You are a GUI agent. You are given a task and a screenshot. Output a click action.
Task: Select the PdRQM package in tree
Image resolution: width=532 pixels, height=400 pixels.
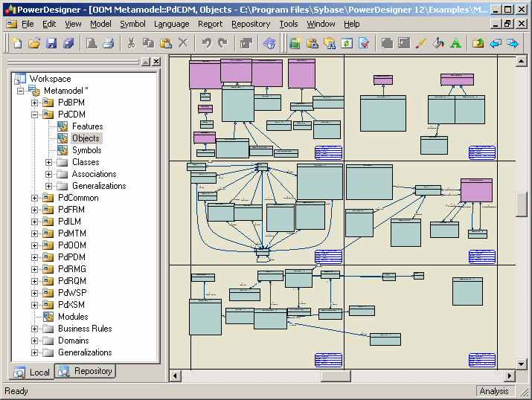(x=72, y=281)
